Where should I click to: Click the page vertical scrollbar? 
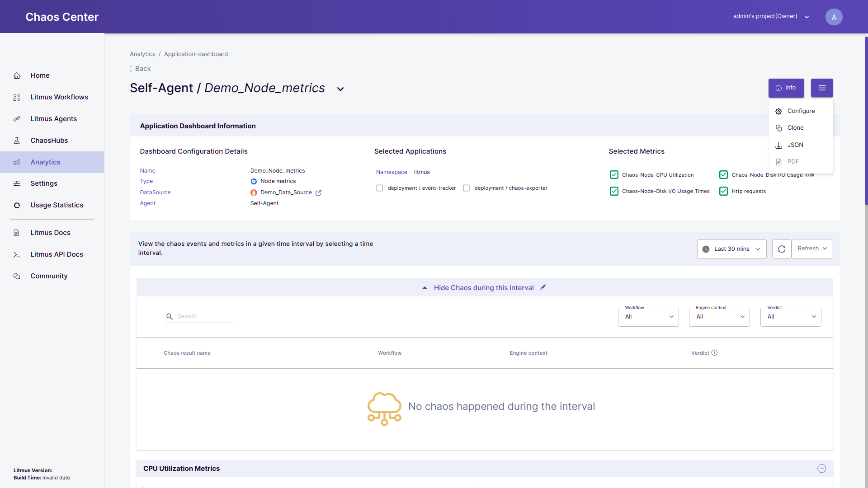[x=866, y=122]
